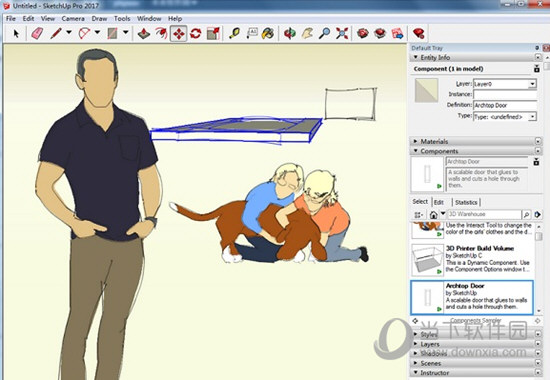
Task: Switch to the Components Select tab
Action: click(420, 201)
